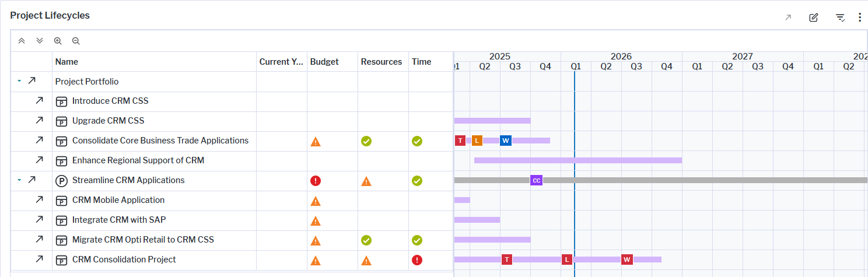Screen dimensions: 868x277
Task: Collapse the Project Portfolio tree node
Action: point(19,81)
